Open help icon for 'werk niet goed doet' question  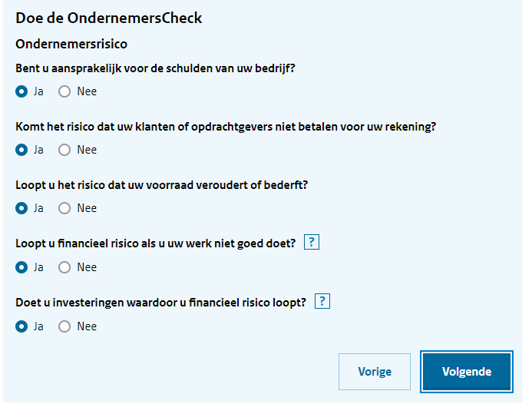coord(312,243)
